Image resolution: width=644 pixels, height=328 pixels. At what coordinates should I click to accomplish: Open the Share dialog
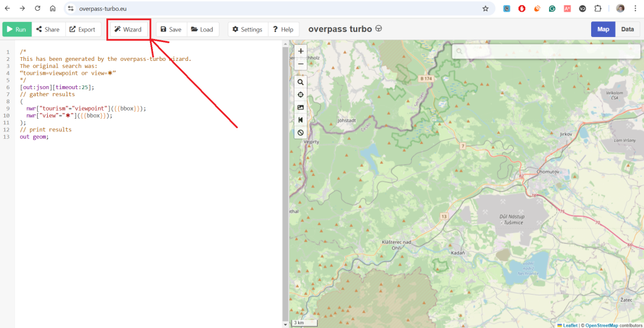48,30
